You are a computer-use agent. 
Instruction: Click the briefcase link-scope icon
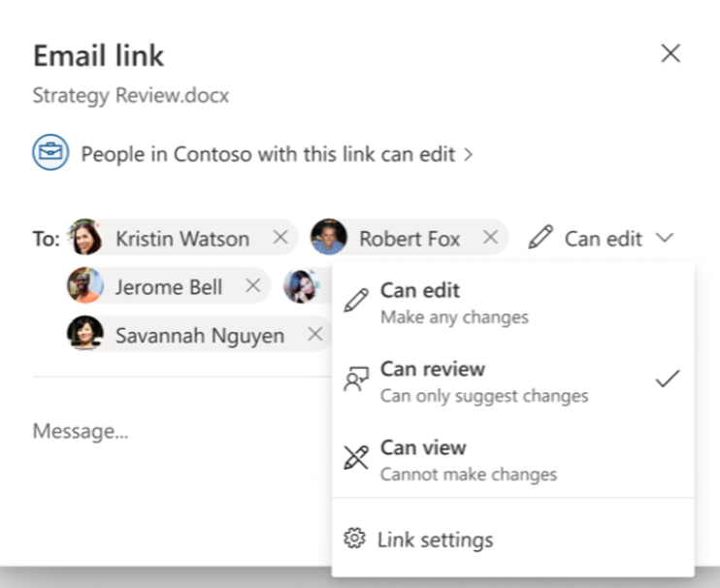pos(50,153)
